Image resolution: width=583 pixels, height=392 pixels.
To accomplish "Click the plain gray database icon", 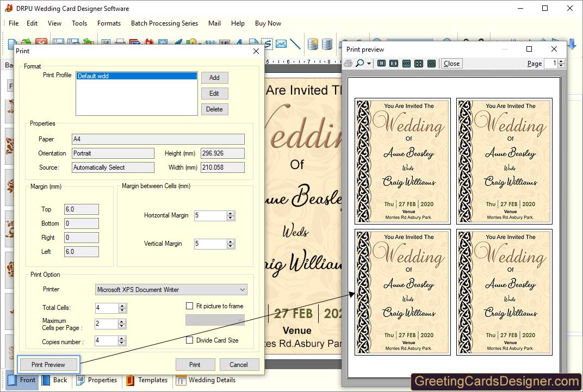I will (327, 44).
